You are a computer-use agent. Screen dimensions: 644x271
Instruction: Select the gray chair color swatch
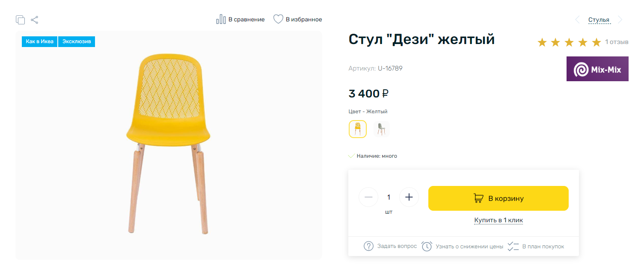[x=381, y=129]
